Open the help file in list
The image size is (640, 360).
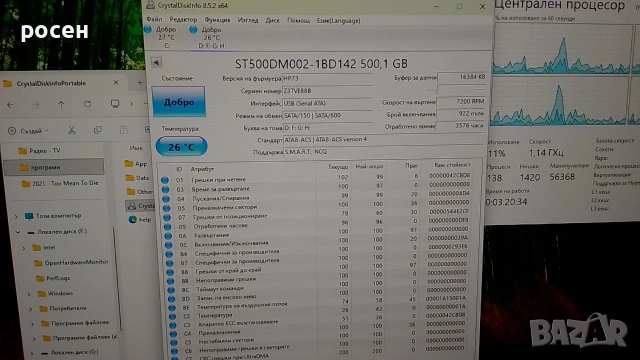coord(140,220)
